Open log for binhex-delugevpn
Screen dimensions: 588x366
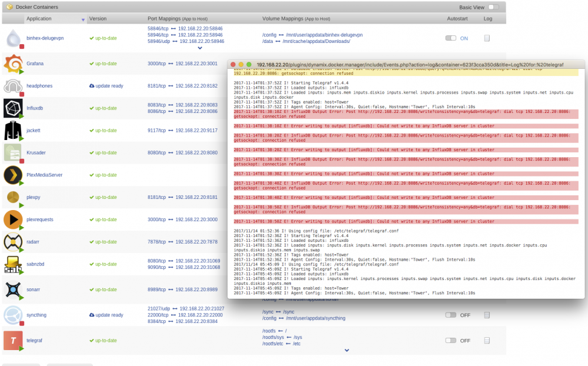point(487,38)
